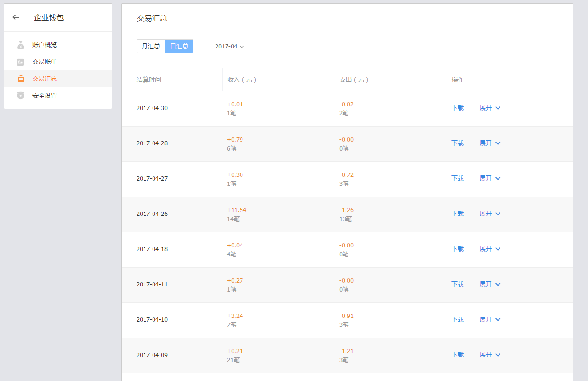Click the chevron on 2017-04-11 展开
Image resolution: width=588 pixels, height=381 pixels.
(498, 284)
